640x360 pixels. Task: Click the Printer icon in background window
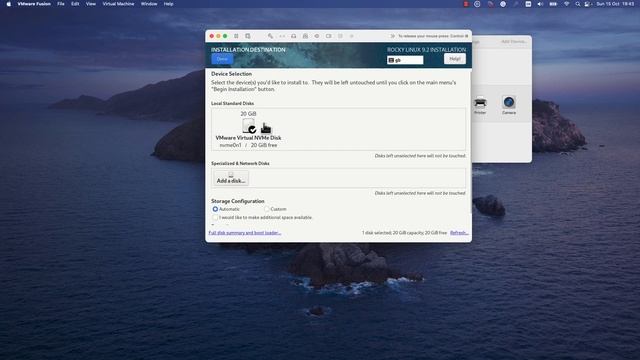[480, 104]
